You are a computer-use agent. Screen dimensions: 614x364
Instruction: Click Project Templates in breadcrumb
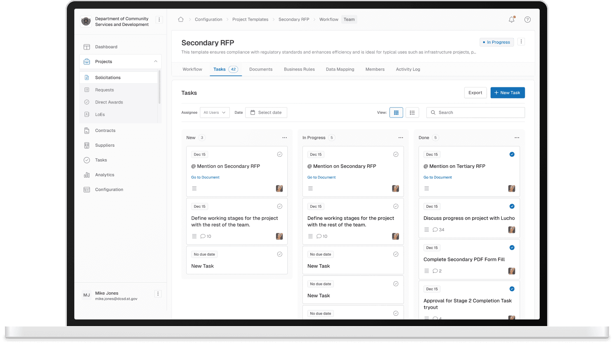(250, 19)
